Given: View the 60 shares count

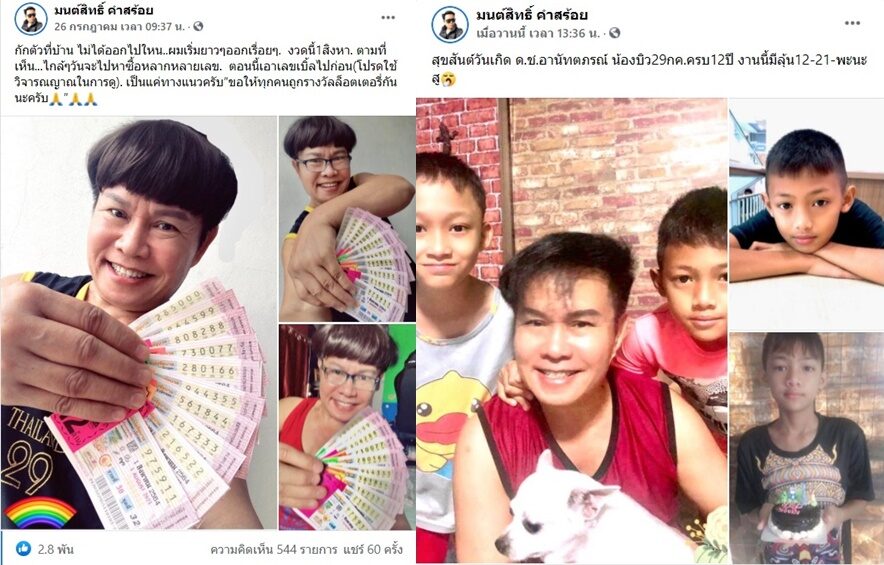Looking at the screenshot, I should [377, 549].
